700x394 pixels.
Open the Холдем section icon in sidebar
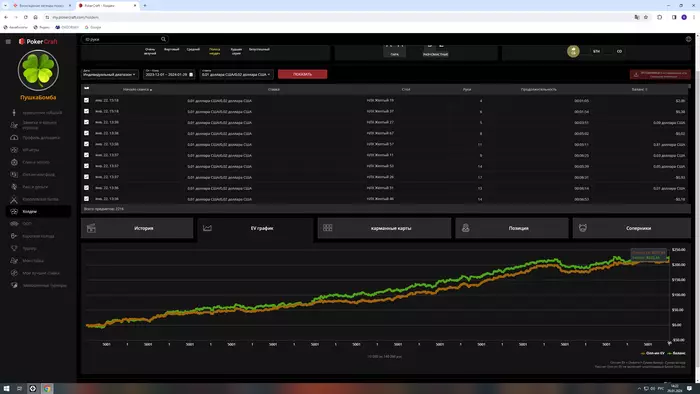14,212
